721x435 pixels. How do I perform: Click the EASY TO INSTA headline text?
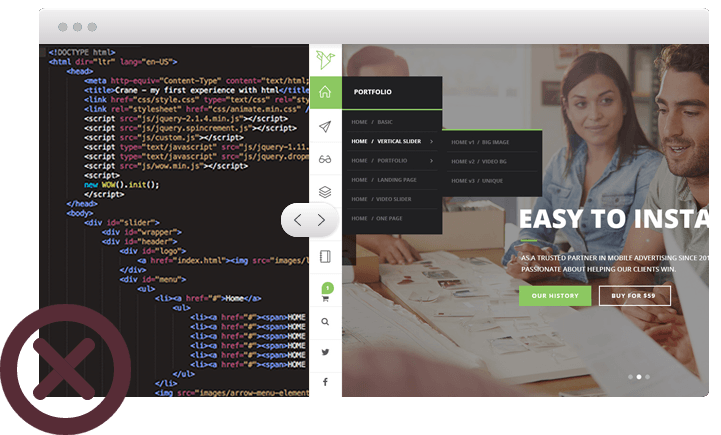(x=614, y=219)
